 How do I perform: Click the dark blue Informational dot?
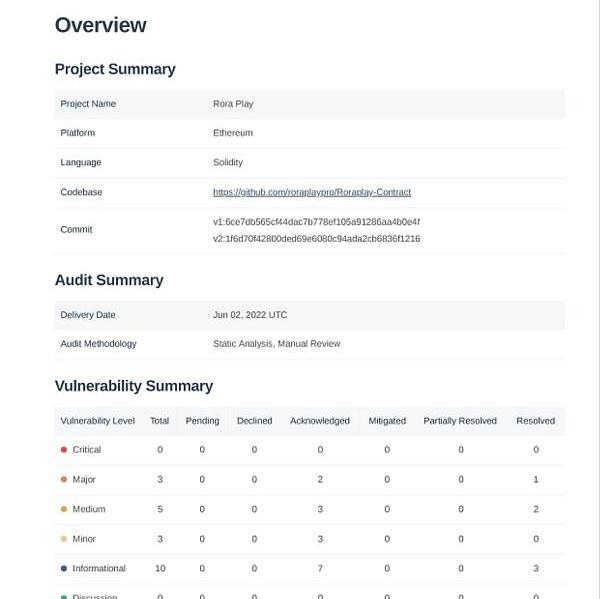pos(64,568)
